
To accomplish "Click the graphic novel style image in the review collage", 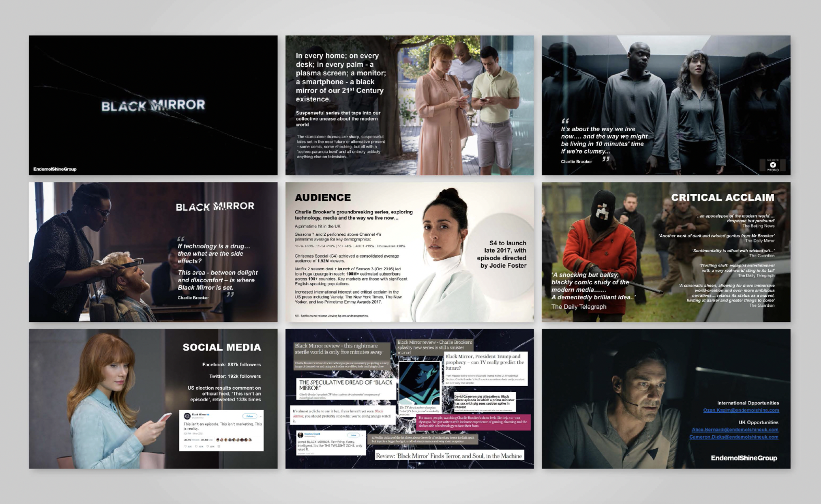I will point(420,383).
